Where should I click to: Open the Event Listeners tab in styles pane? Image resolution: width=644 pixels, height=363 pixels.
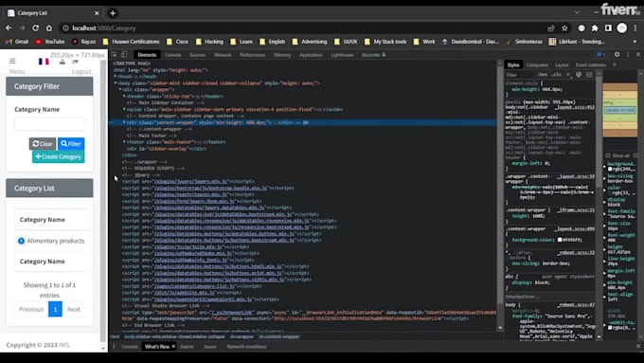[591, 65]
